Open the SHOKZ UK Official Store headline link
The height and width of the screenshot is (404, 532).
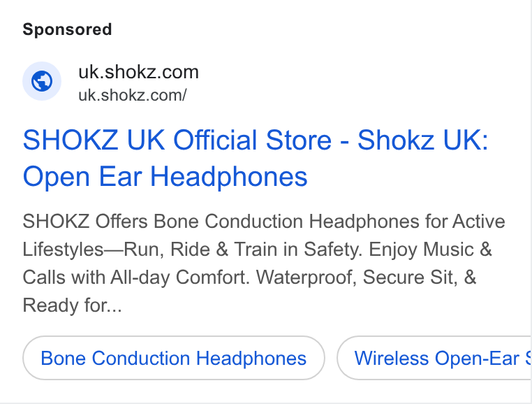[256, 158]
